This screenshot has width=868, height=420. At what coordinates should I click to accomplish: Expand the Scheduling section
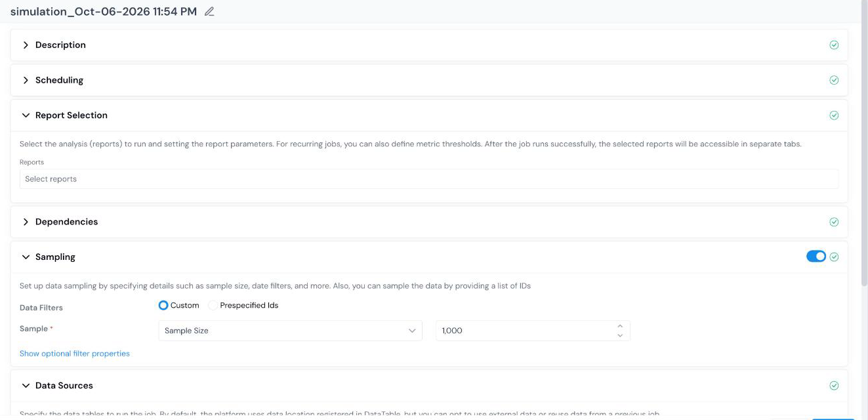26,80
